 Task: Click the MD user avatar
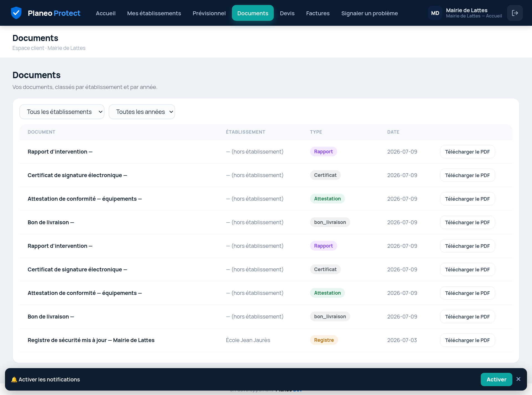(x=435, y=13)
